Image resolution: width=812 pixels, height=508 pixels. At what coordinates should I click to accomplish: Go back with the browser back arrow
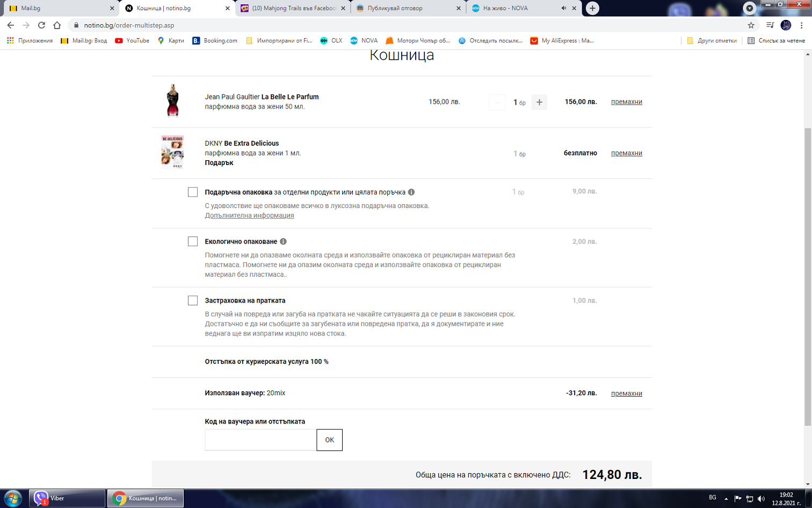11,25
